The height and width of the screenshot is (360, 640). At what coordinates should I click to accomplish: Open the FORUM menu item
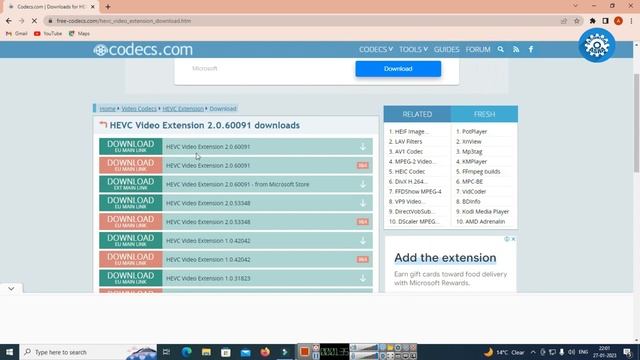(x=478, y=49)
